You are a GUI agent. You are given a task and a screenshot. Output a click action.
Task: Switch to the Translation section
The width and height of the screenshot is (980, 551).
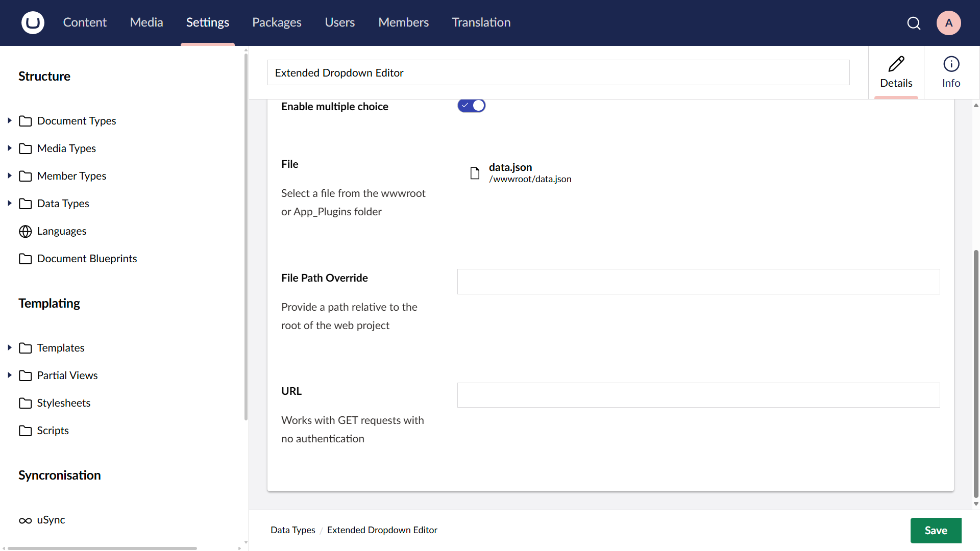(481, 22)
